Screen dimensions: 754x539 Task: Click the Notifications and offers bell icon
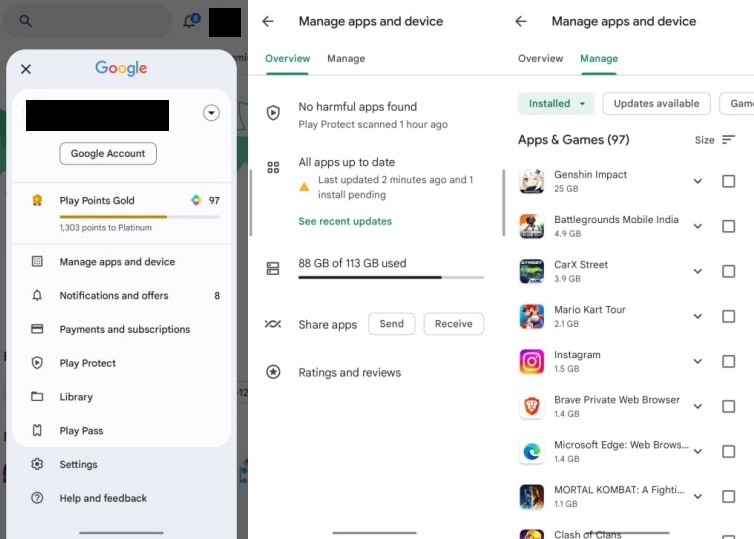click(37, 295)
